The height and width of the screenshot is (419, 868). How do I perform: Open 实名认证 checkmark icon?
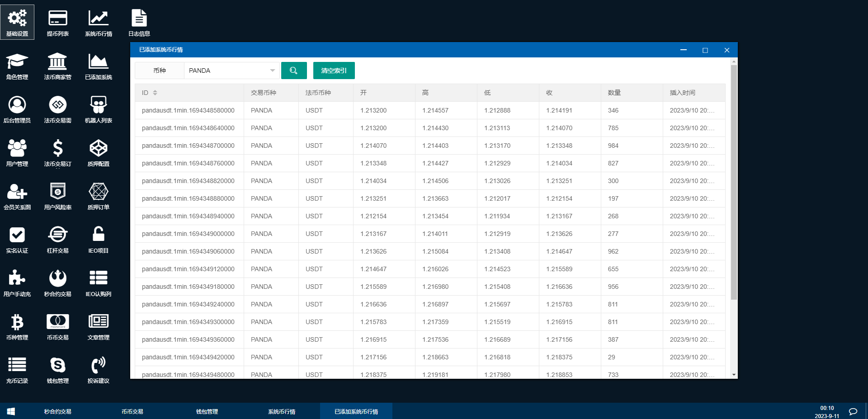[x=17, y=235]
